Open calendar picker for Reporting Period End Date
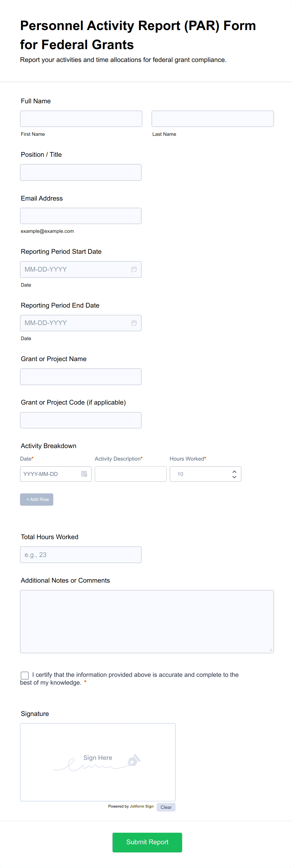This screenshot has height=868, width=291. point(134,323)
